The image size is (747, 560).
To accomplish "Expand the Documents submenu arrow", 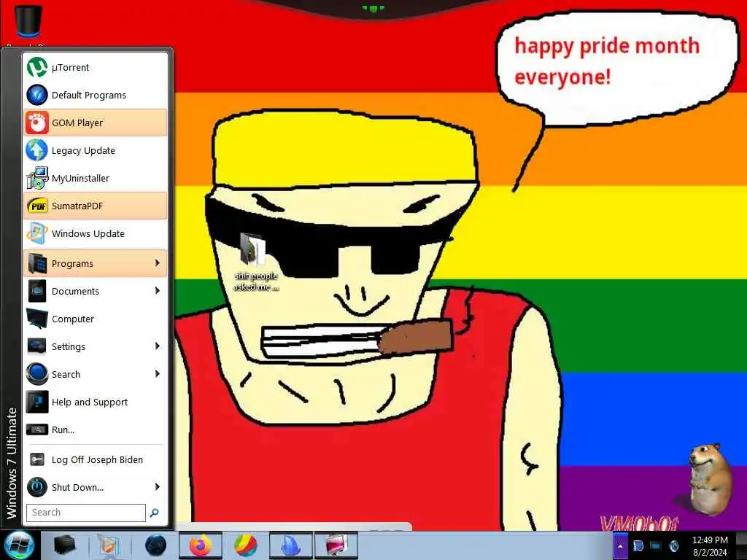I will [x=158, y=290].
